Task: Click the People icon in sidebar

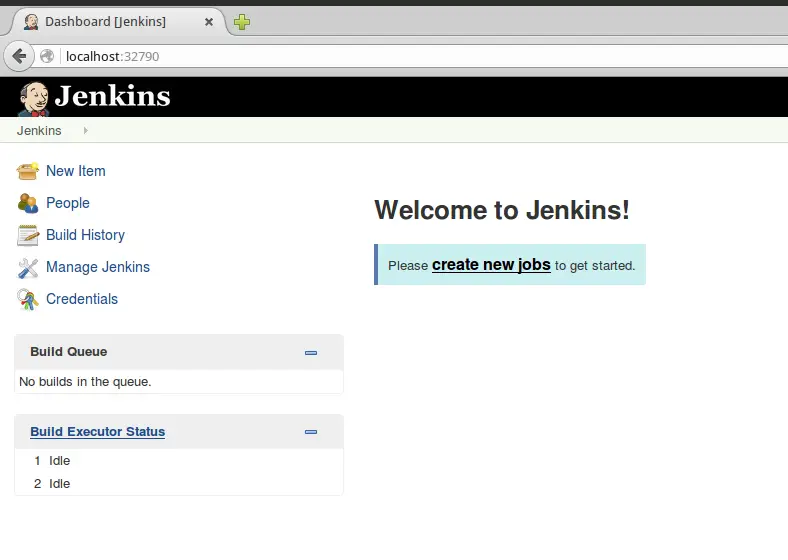Action: [28, 203]
